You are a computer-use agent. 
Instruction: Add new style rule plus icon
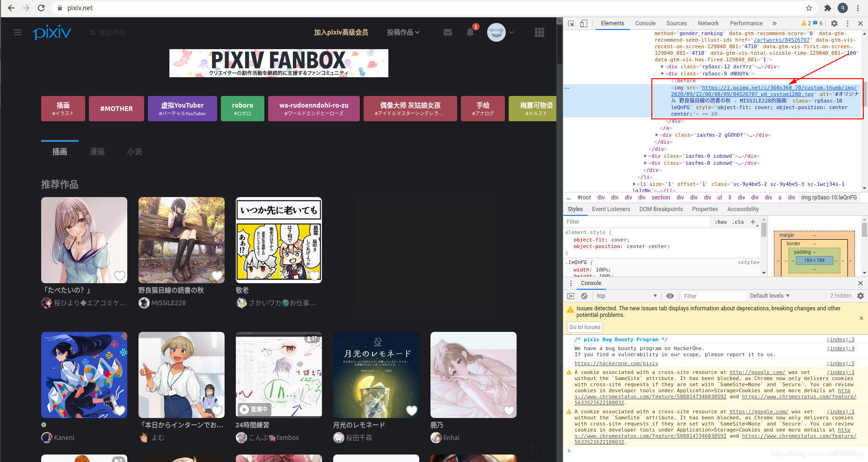(753, 222)
